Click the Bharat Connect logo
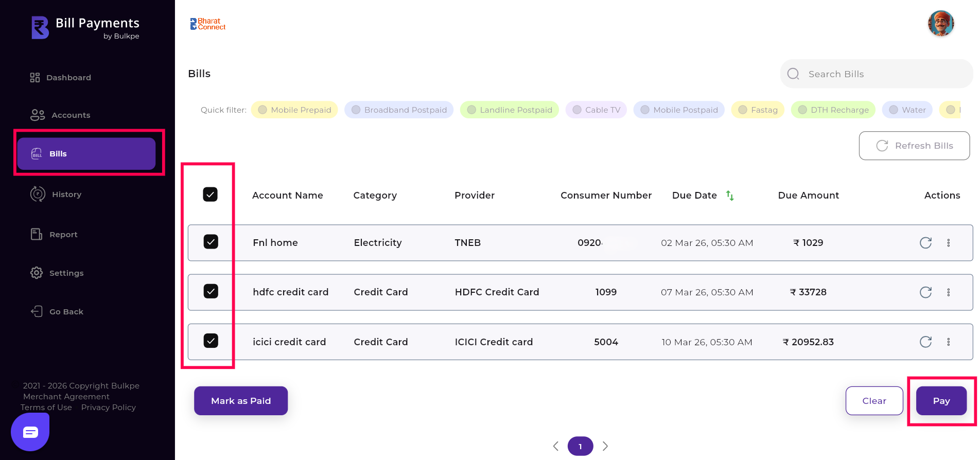This screenshot has width=980, height=460. pos(208,24)
